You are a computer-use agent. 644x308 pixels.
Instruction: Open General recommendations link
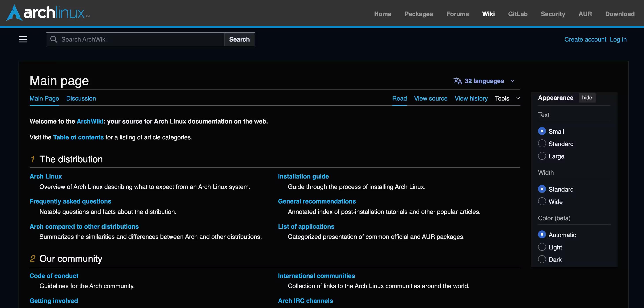[x=317, y=202]
